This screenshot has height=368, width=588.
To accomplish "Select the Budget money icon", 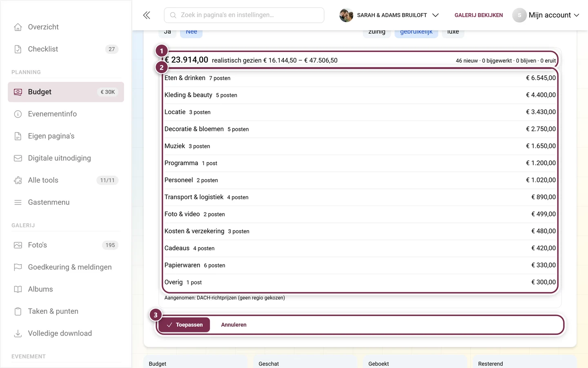I will pyautogui.click(x=18, y=92).
